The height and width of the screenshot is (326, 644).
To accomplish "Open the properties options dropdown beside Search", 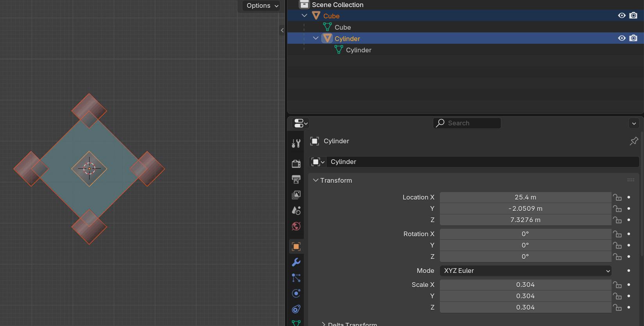I will point(634,123).
